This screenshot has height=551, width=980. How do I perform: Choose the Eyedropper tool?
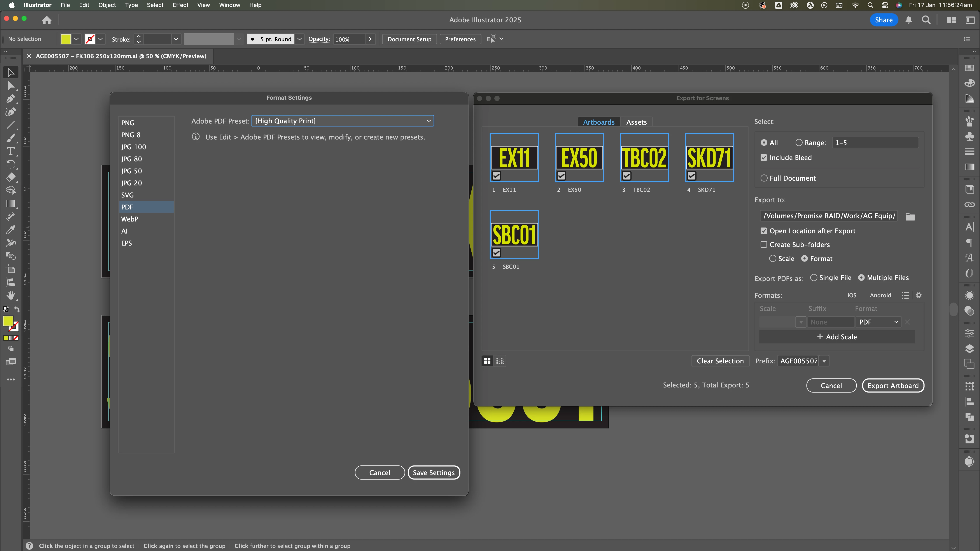pyautogui.click(x=11, y=229)
